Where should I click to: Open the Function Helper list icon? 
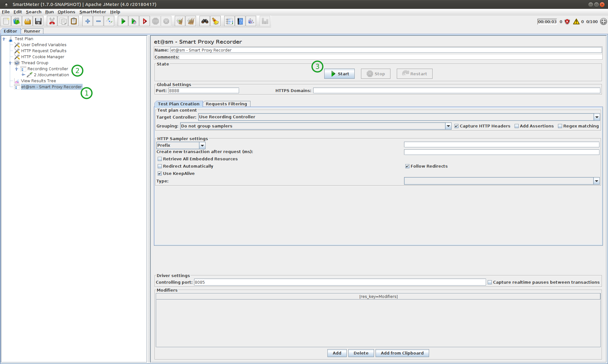click(x=229, y=21)
